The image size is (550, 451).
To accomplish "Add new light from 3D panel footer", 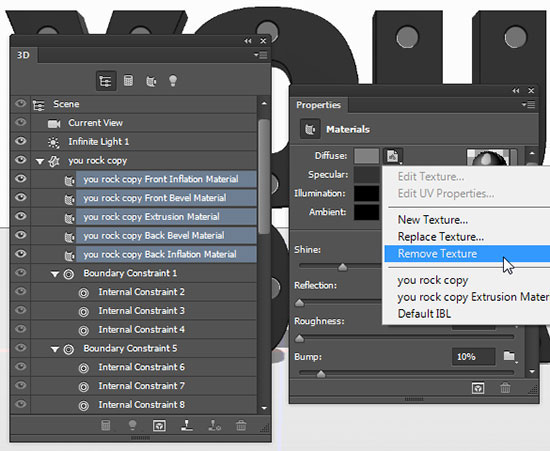I will point(133,425).
